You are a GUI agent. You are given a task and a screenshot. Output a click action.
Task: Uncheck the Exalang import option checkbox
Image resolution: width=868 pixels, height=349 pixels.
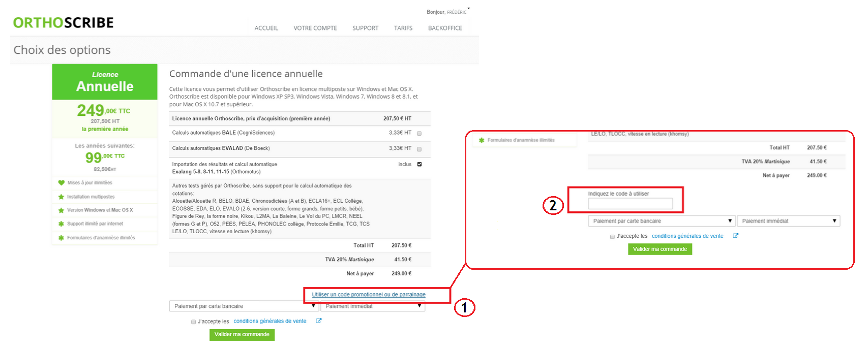click(x=419, y=164)
